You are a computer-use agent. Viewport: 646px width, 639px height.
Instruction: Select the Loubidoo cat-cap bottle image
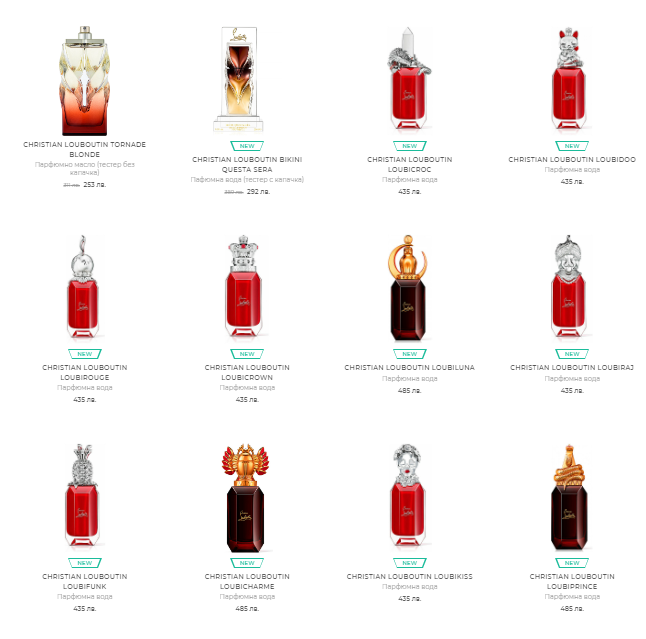pyautogui.click(x=569, y=79)
